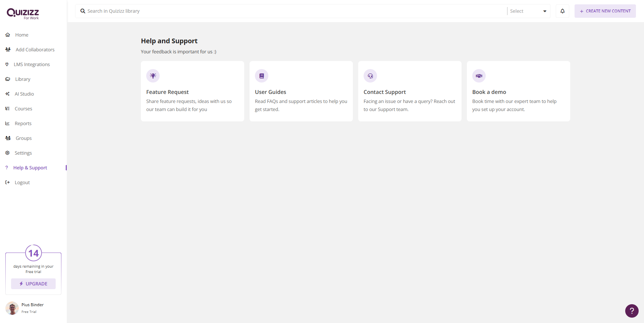Expand the Select dropdown in search bar
This screenshot has width=644, height=323.
[528, 11]
